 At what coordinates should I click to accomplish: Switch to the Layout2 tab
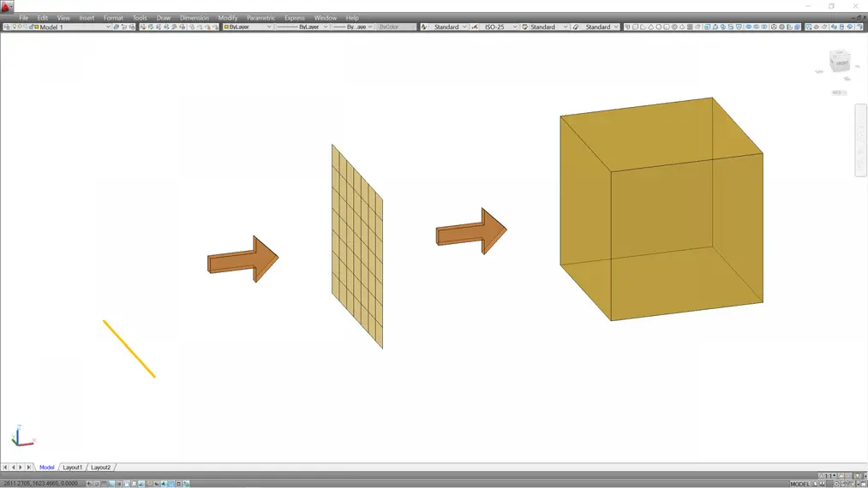101,467
